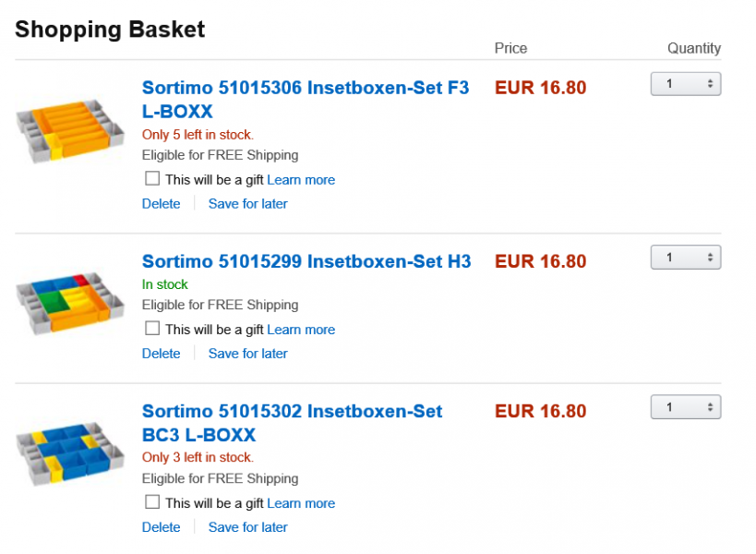Delete Insetboxen-Set F3 from the basket
Screen dimensions: 756x554
161,204
